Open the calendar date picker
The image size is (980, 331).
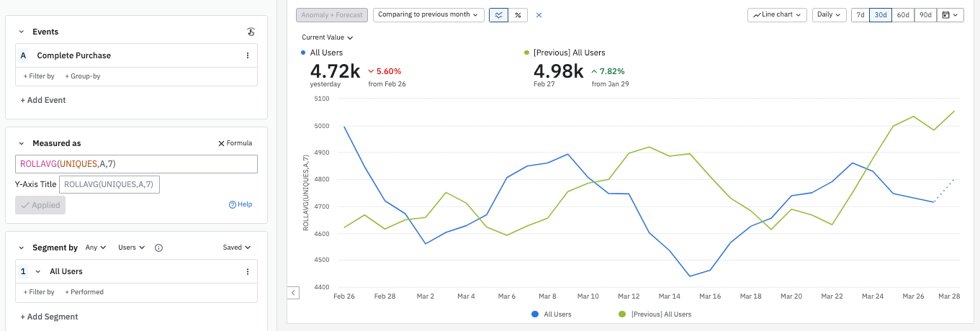950,14
